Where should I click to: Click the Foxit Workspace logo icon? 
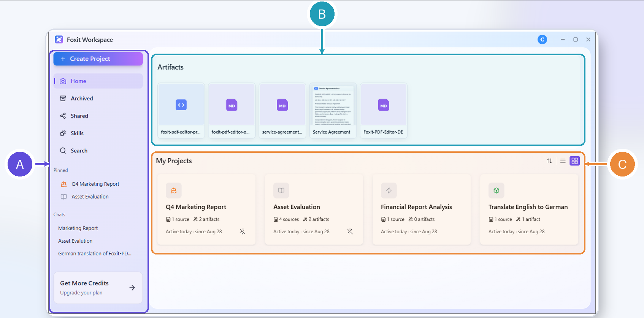[59, 40]
